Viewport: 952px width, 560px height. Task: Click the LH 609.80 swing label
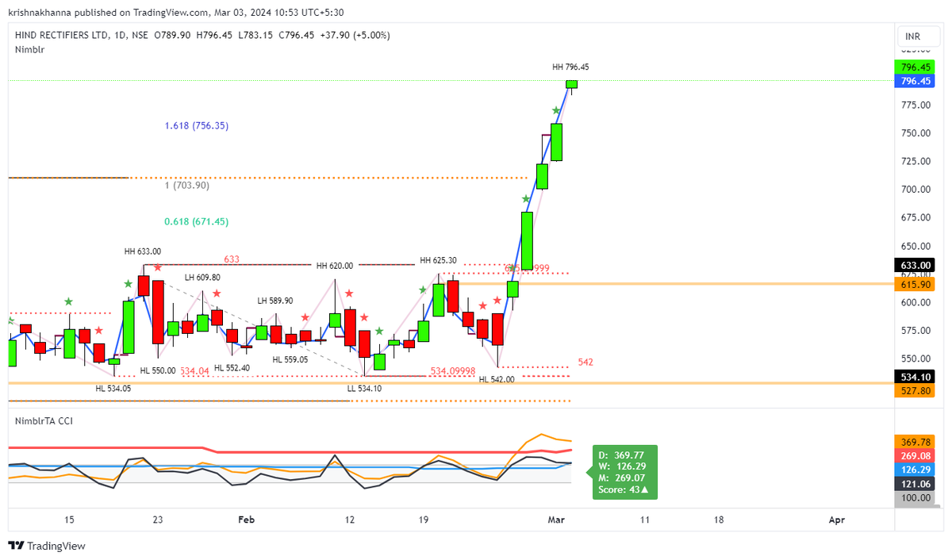coord(202,278)
